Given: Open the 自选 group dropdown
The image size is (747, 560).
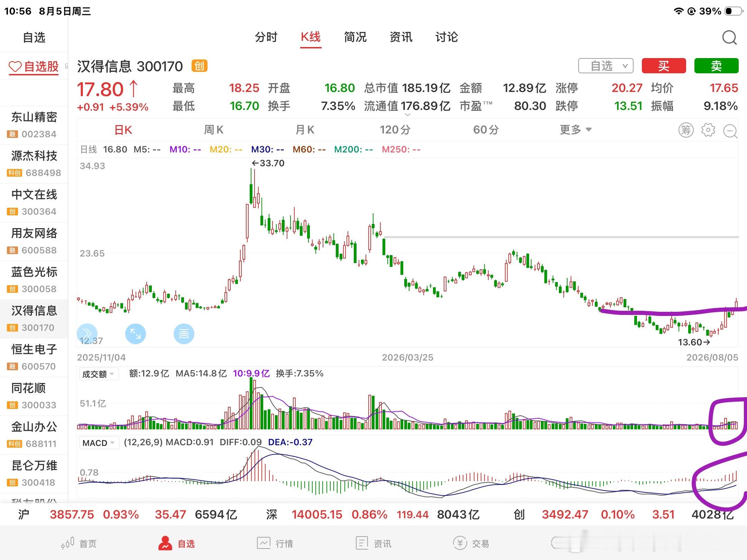Looking at the screenshot, I should click(x=606, y=66).
